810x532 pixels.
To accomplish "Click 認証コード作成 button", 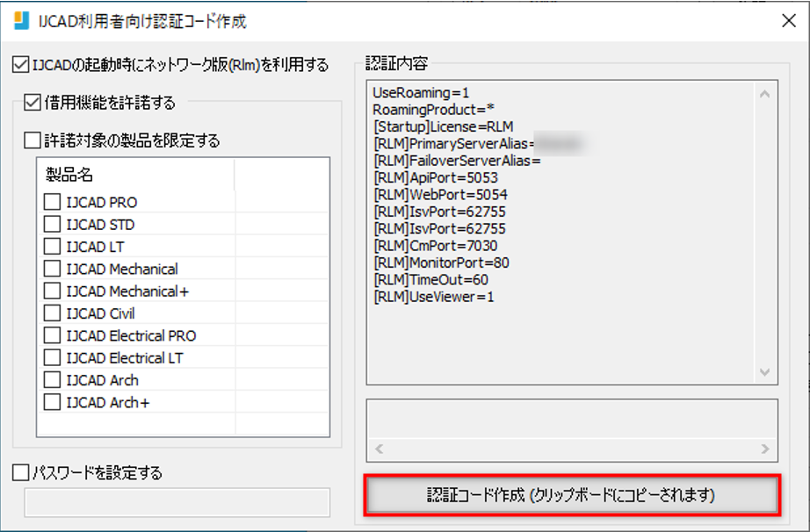I will pos(572,495).
